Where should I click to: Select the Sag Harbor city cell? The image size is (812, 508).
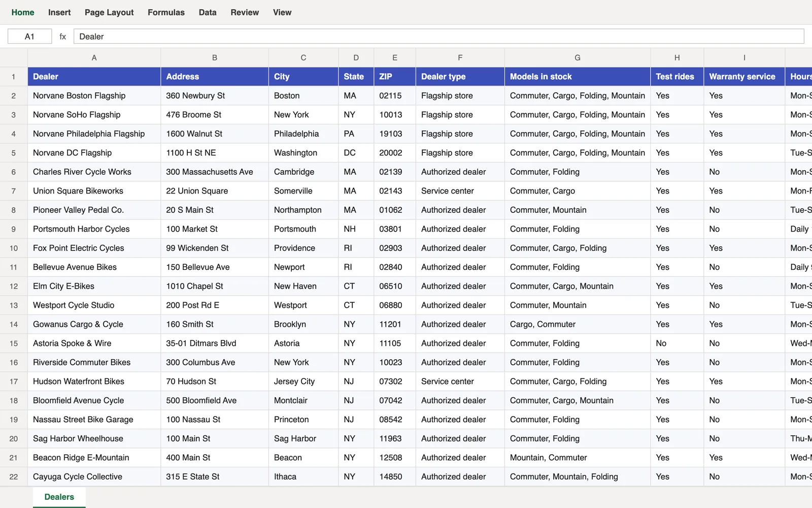tap(303, 438)
